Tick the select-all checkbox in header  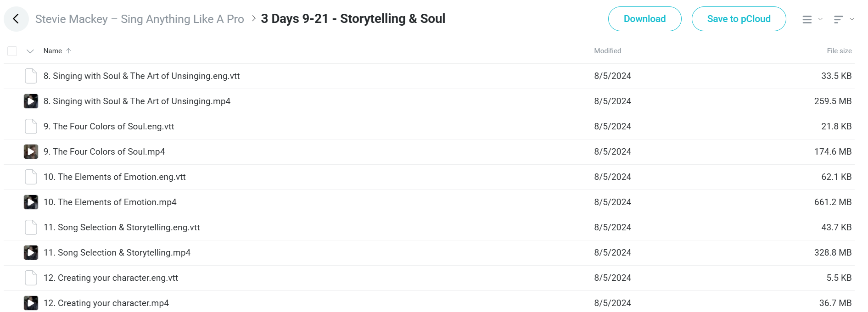pos(12,51)
